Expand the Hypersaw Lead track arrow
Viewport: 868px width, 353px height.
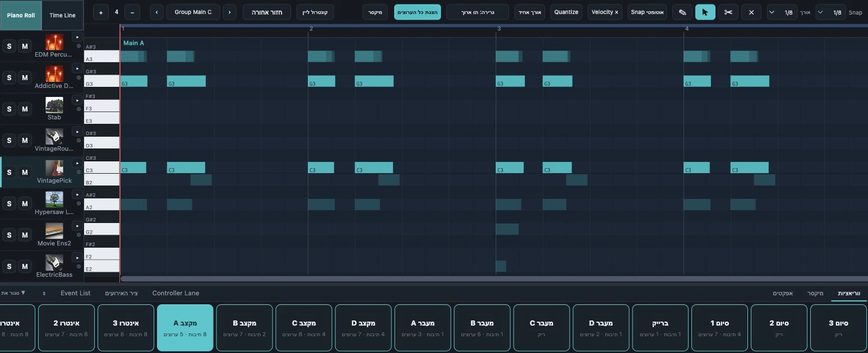tap(78, 194)
